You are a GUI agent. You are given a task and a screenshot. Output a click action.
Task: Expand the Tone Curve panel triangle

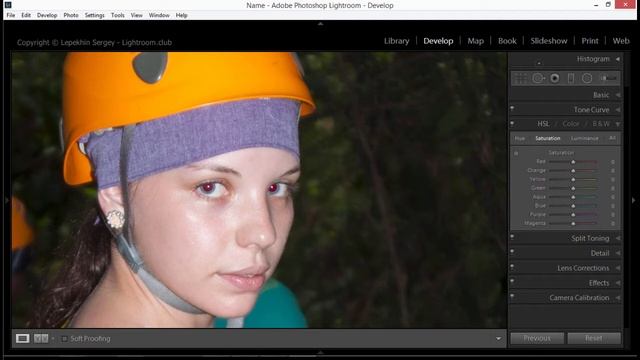(618, 110)
